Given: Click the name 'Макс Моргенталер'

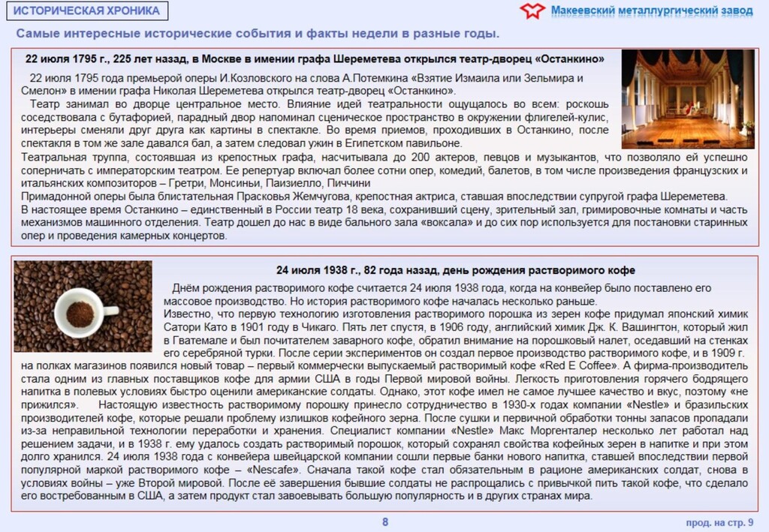Looking at the screenshot, I should (547, 431).
